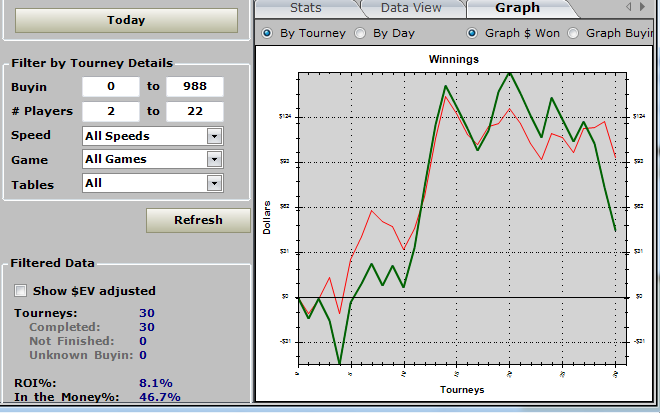Set minimum Buyin field showing 0
The height and width of the screenshot is (413, 660).
pos(111,87)
